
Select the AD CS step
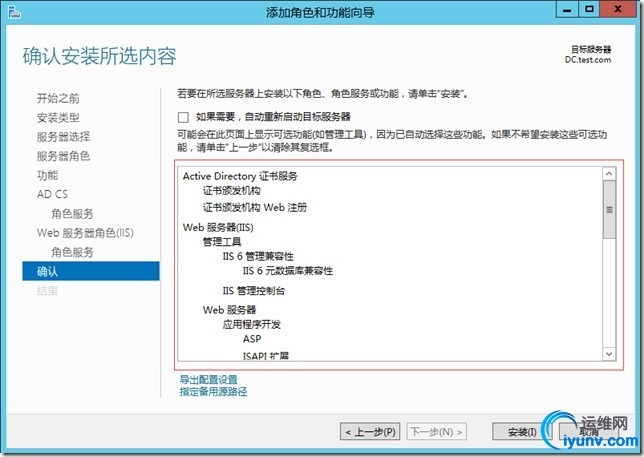(52, 194)
